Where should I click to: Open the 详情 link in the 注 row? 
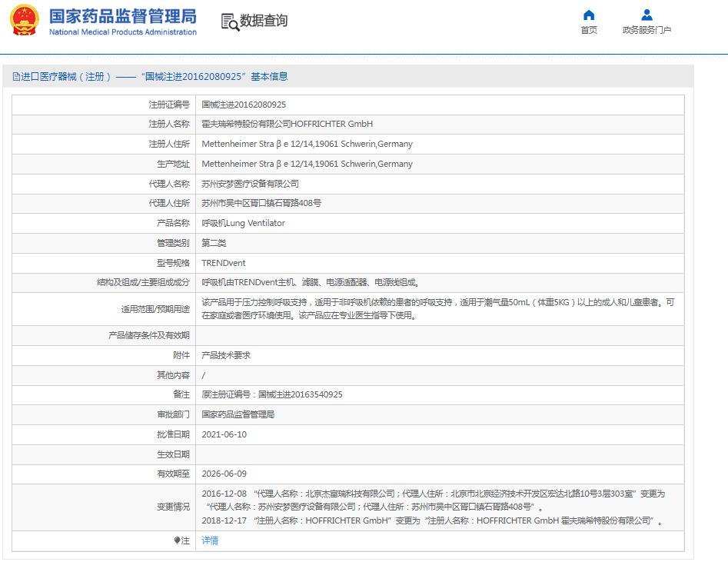[210, 540]
